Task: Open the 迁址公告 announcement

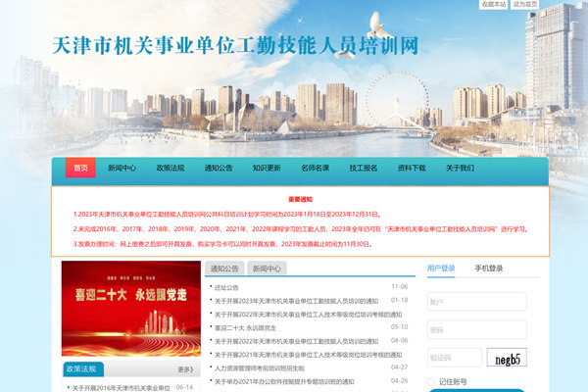Action: [x=226, y=288]
